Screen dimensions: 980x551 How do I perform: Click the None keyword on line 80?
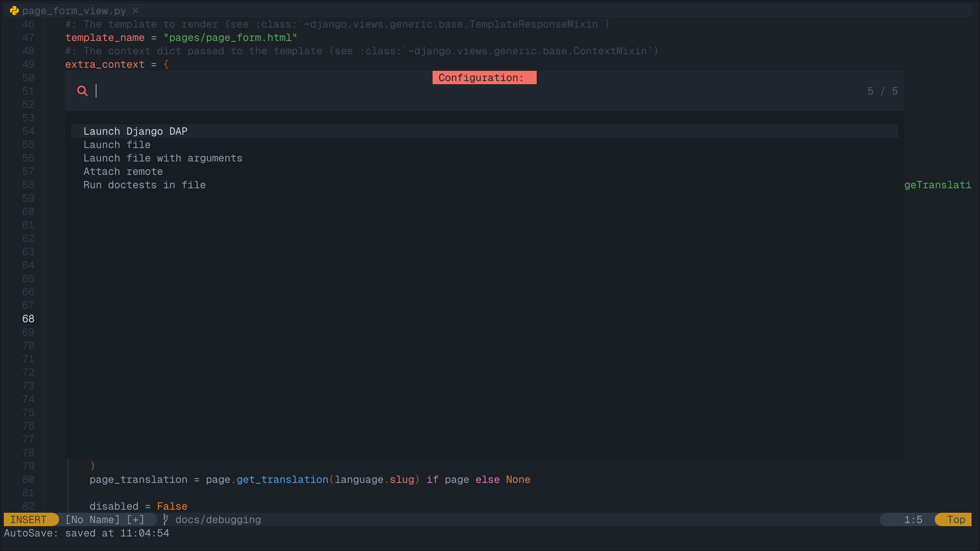(x=518, y=479)
